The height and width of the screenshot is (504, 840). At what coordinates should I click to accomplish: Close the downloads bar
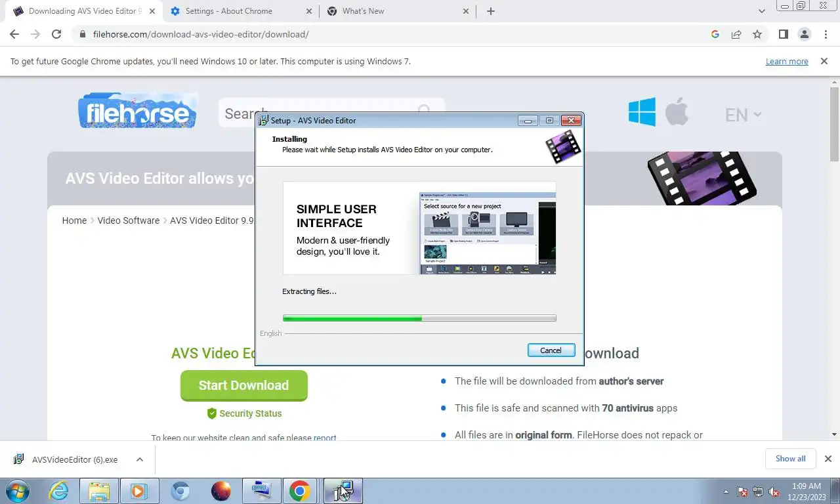(x=828, y=459)
